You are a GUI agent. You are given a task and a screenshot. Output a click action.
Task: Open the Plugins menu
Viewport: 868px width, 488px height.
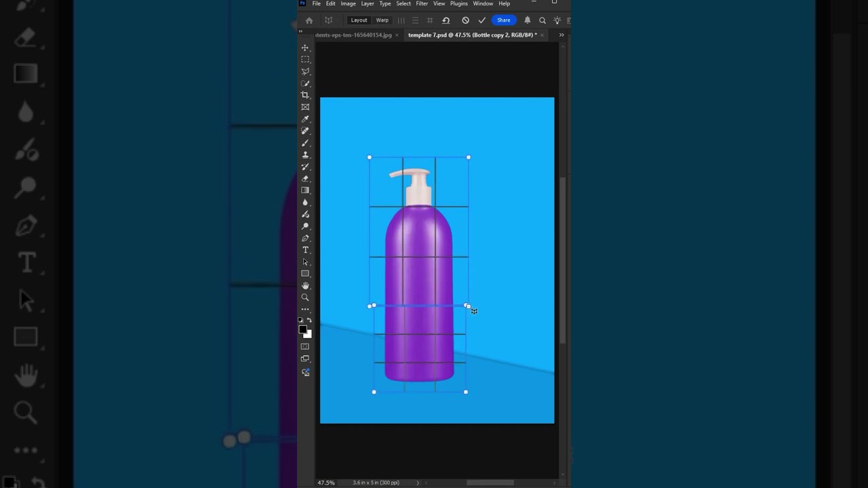(x=459, y=4)
